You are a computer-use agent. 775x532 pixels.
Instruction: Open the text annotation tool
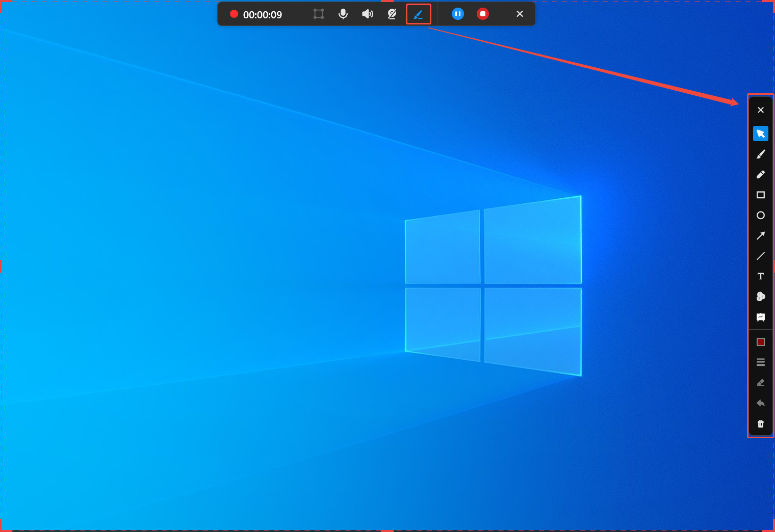pos(760,276)
